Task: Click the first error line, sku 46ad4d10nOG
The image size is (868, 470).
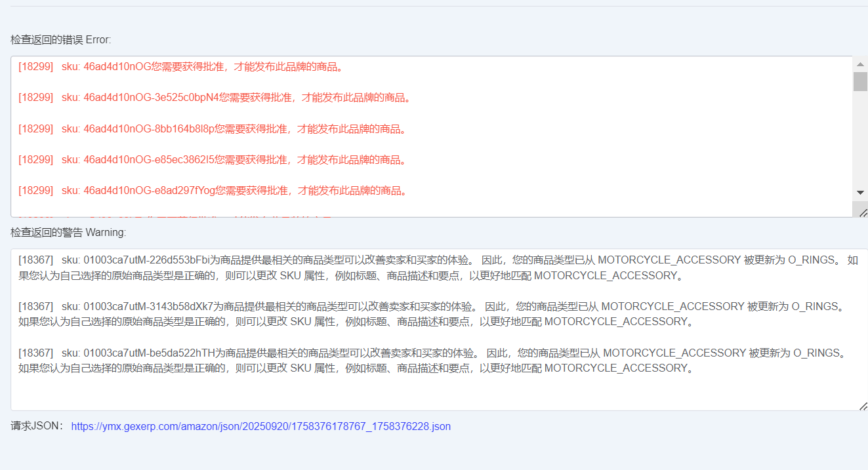Action: pyautogui.click(x=180, y=67)
